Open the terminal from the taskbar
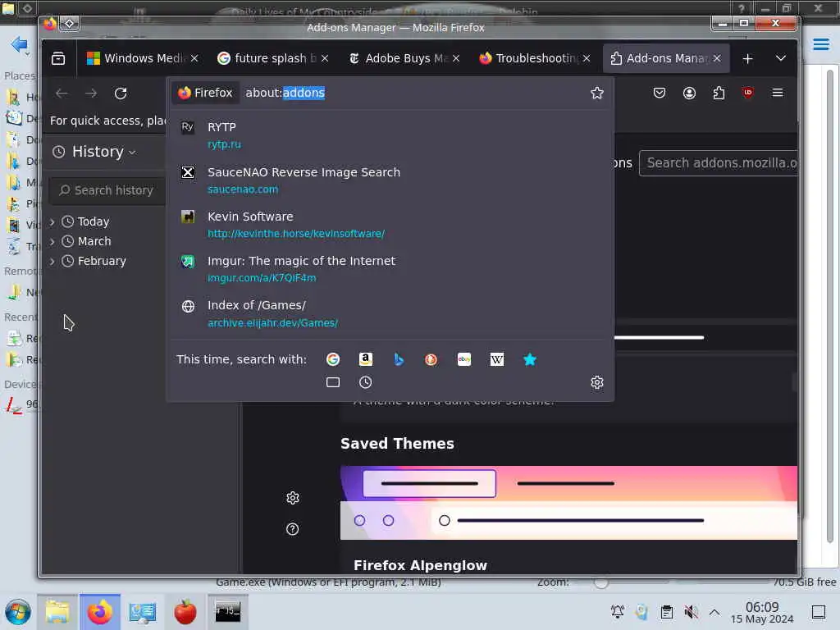The image size is (840, 630). point(228,612)
